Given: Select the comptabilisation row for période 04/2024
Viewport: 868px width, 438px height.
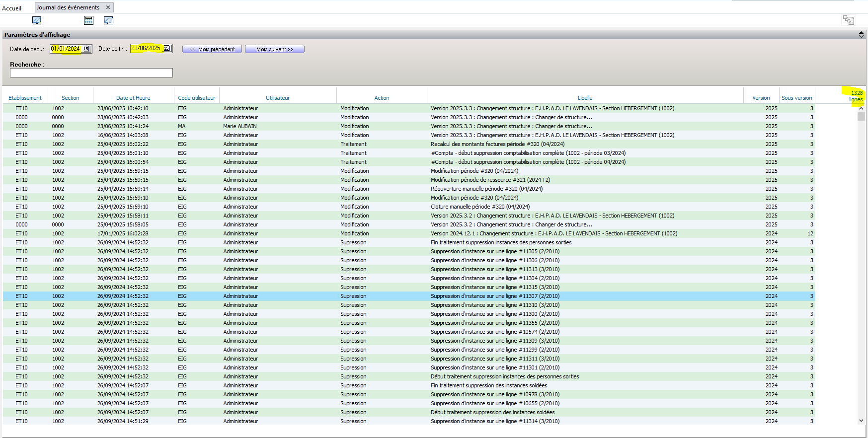Looking at the screenshot, I should coord(409,162).
